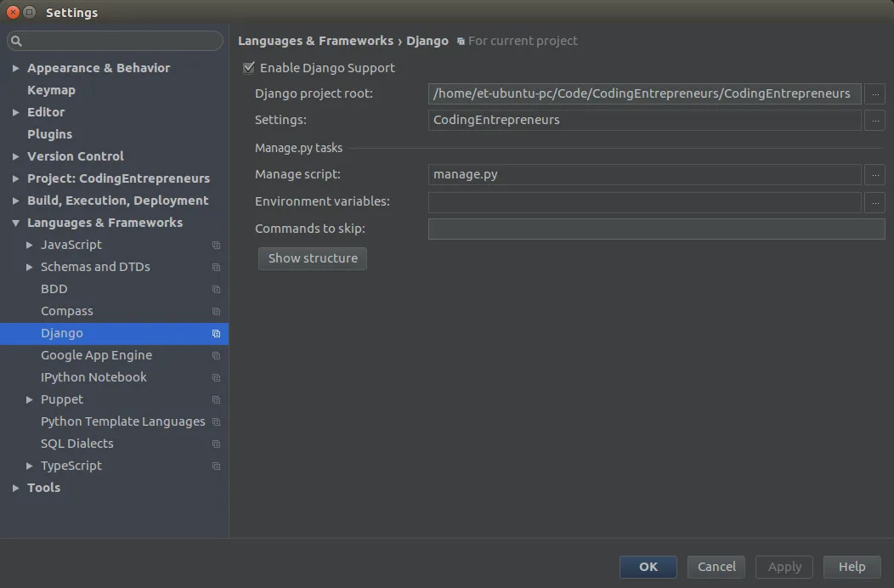This screenshot has width=894, height=588.
Task: Open the Keymap settings page
Action: pos(51,90)
